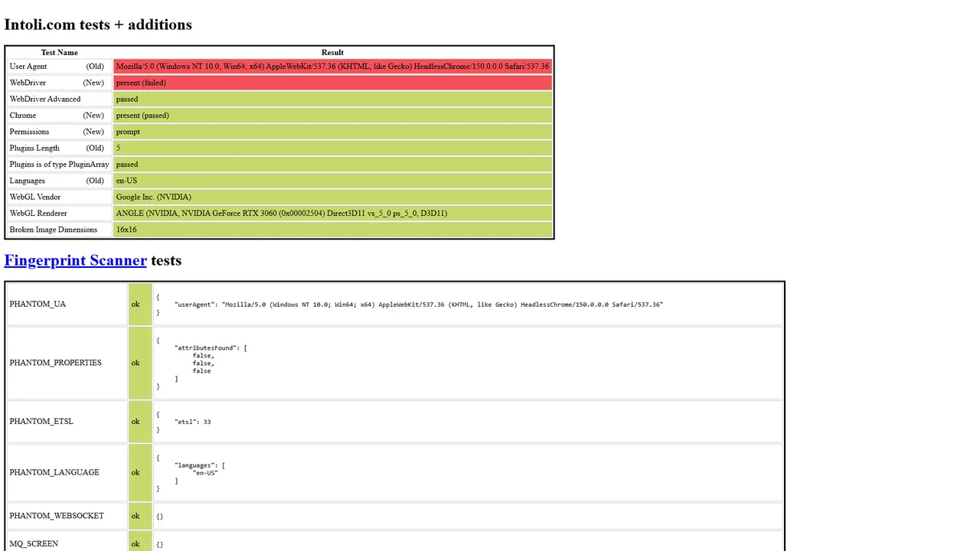Select the 'WebDriver Advanced' test name
The image size is (980, 551).
[x=45, y=99]
